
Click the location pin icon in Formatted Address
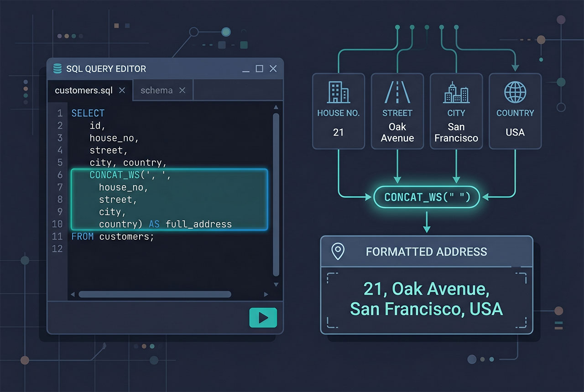tap(338, 251)
